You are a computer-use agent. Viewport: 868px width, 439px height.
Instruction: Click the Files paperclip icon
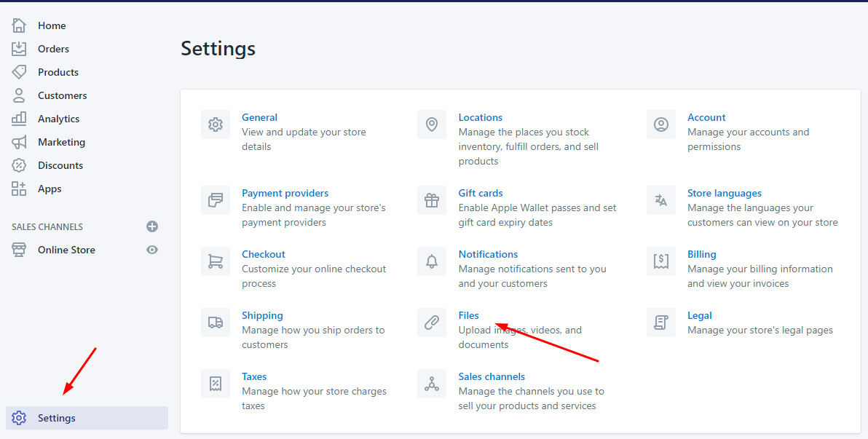pyautogui.click(x=432, y=323)
